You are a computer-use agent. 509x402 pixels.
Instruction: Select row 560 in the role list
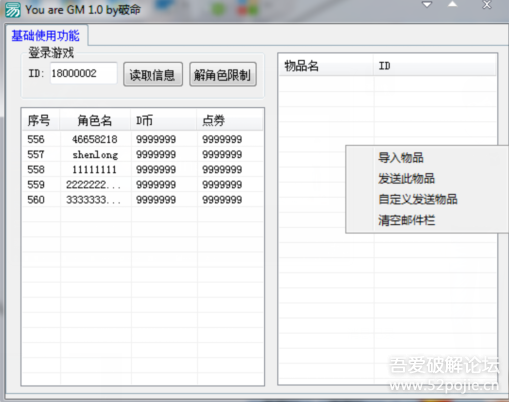click(x=143, y=200)
